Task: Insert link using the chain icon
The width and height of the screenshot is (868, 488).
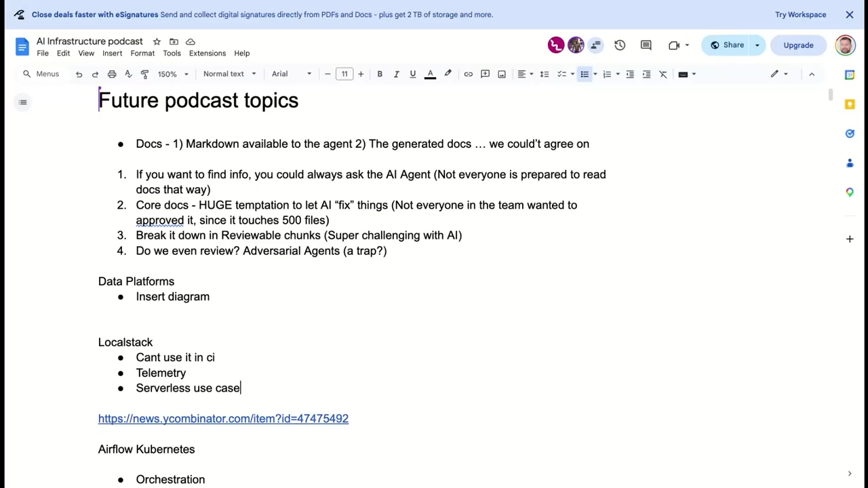Action: coord(468,74)
